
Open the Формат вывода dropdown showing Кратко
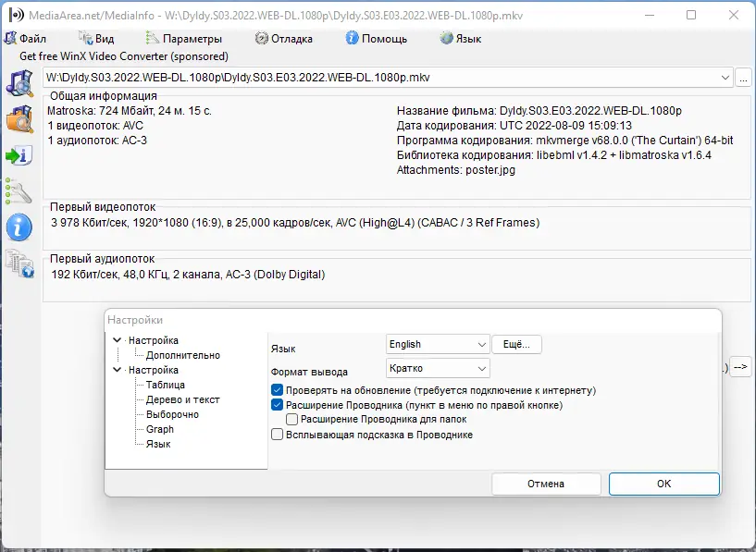point(438,369)
